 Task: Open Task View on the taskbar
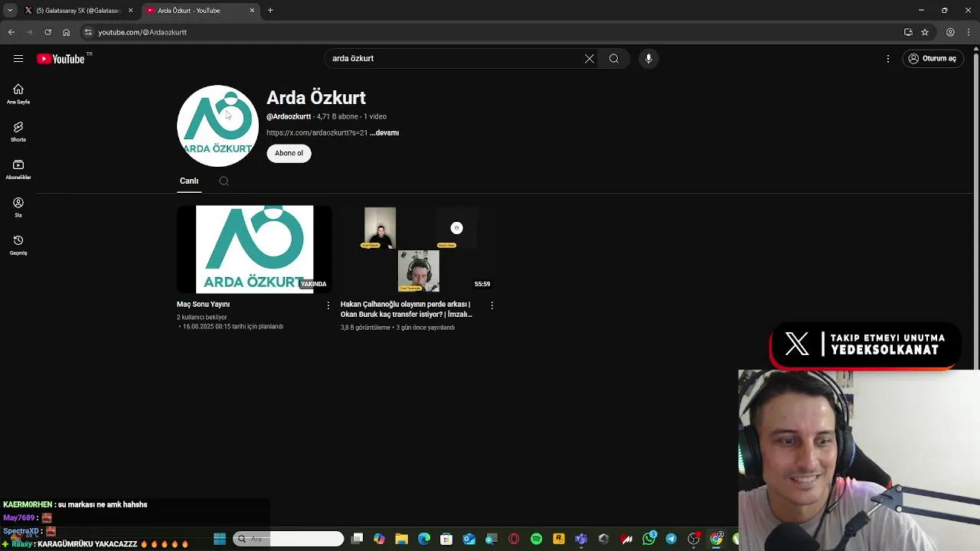(358, 539)
